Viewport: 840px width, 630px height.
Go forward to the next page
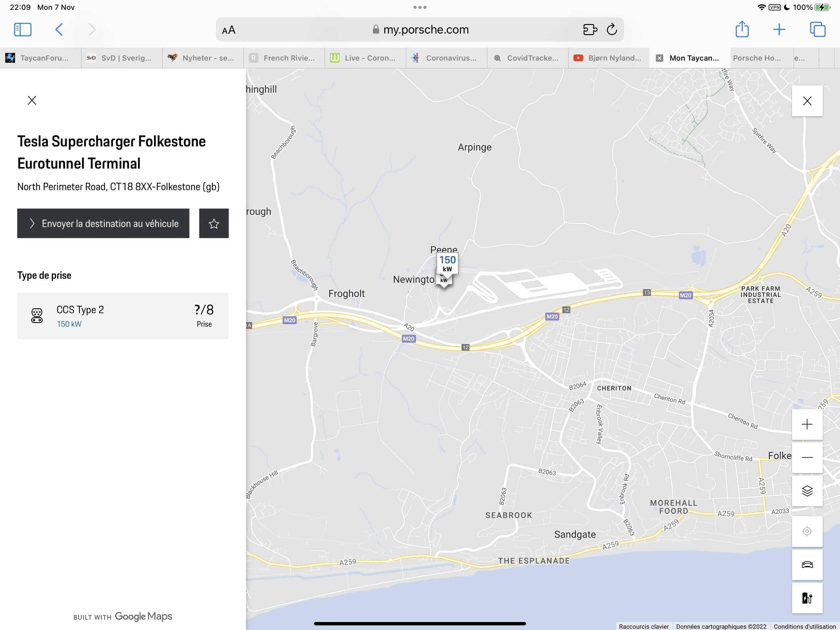click(x=92, y=30)
